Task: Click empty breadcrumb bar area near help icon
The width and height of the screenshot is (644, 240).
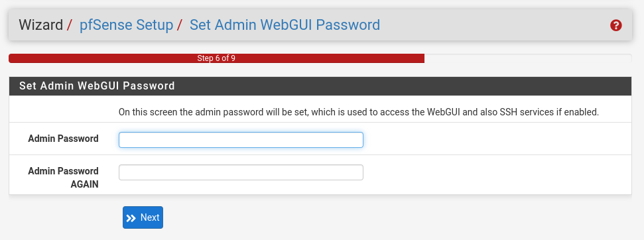Action: coord(493,25)
